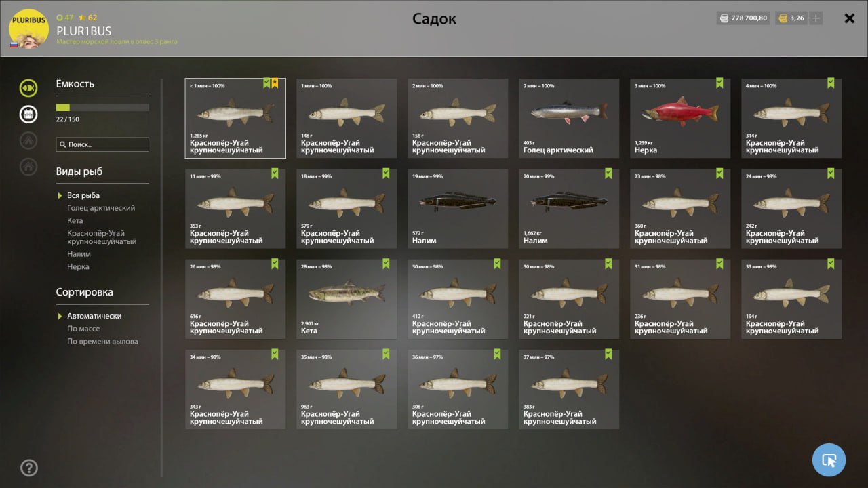Toggle orange star mark on 1,285 кг fish

click(x=275, y=83)
